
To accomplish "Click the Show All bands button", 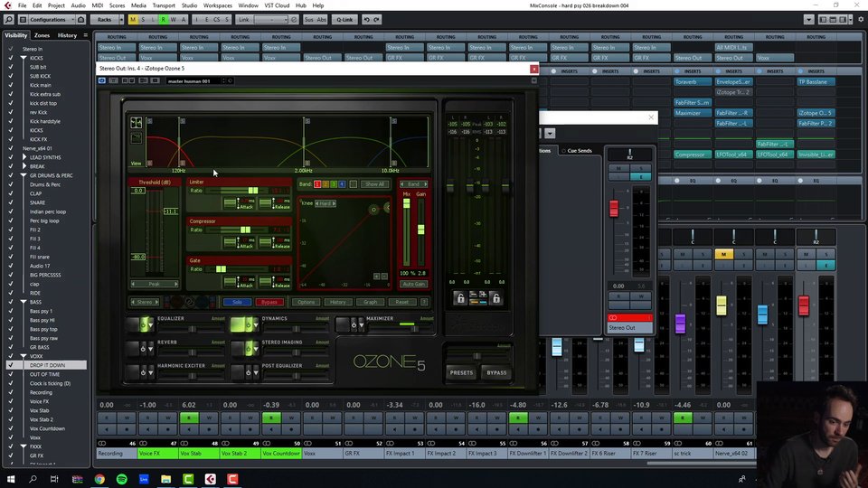I will pos(374,184).
